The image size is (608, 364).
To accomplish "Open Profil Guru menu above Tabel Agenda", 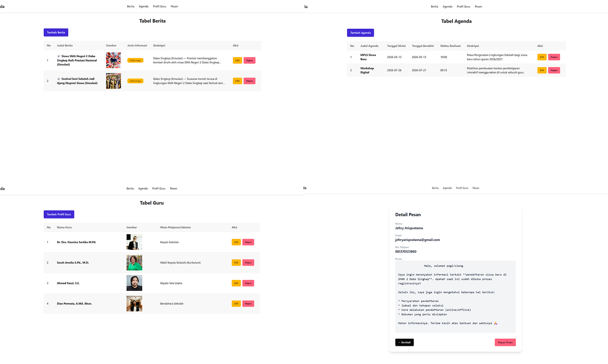I will tap(463, 7).
